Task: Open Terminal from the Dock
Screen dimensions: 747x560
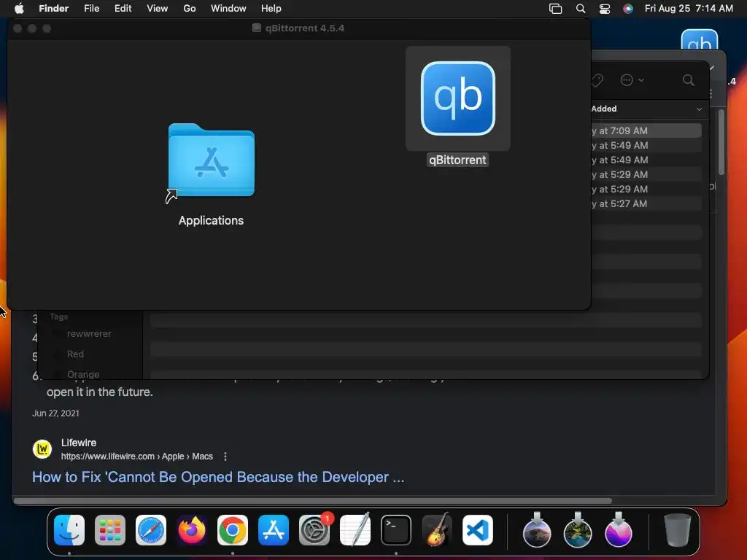Action: (x=396, y=530)
